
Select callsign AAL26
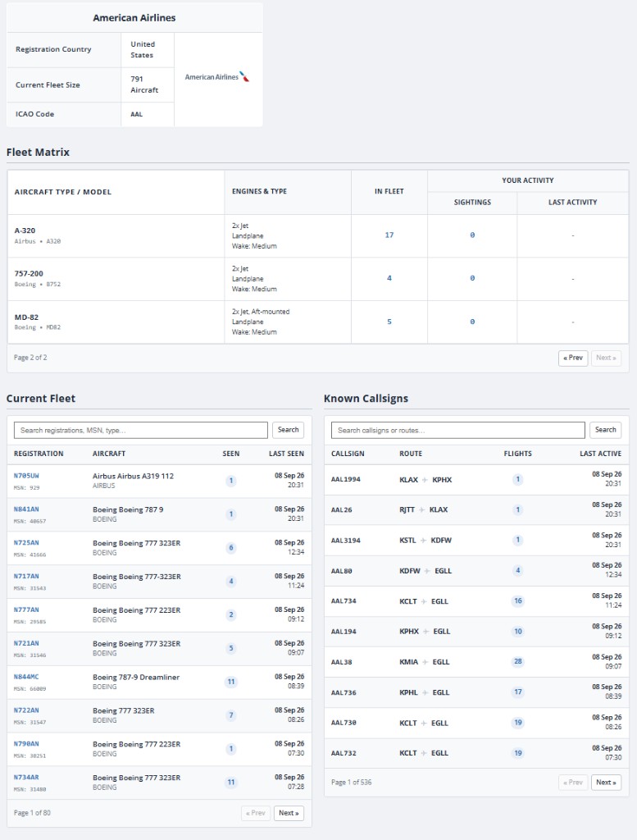[x=342, y=510]
